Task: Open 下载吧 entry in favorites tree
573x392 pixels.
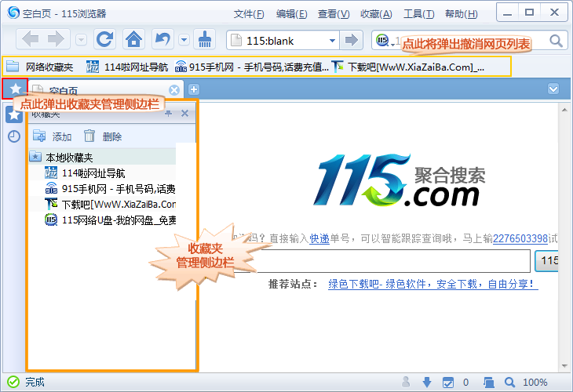Action: (110, 205)
